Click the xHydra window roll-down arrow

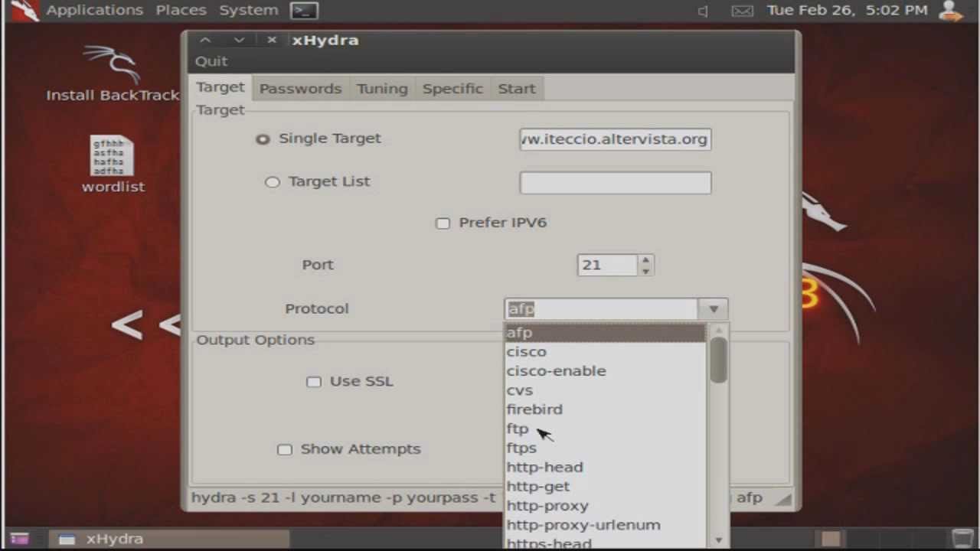[x=239, y=40]
